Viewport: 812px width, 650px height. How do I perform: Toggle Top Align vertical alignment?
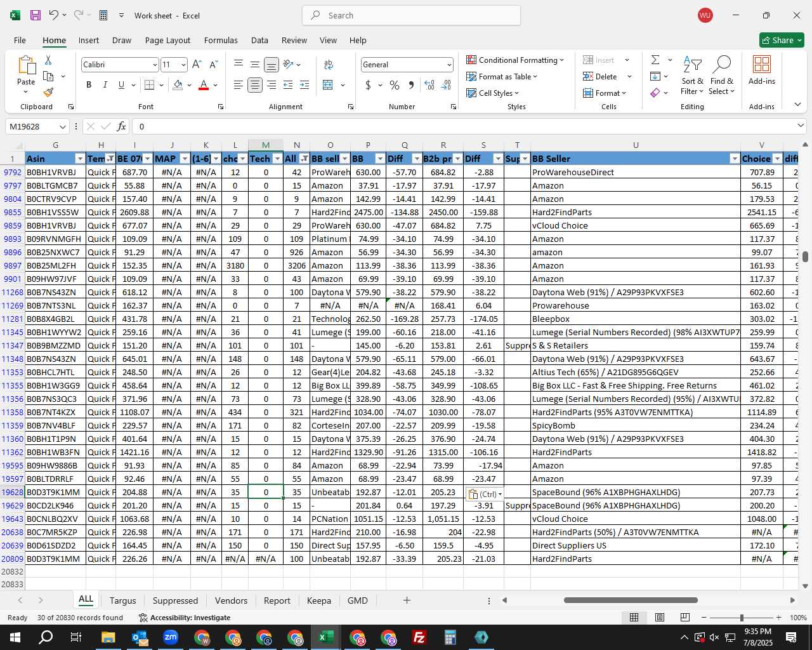[239, 65]
